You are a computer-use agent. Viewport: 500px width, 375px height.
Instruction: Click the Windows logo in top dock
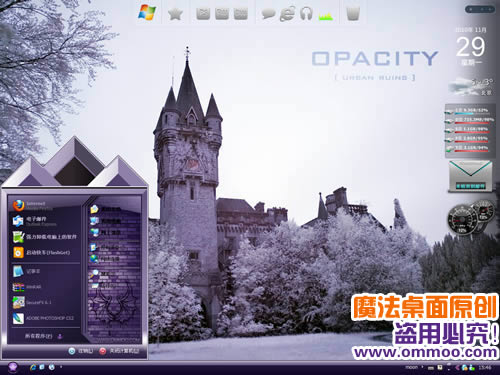(x=147, y=13)
